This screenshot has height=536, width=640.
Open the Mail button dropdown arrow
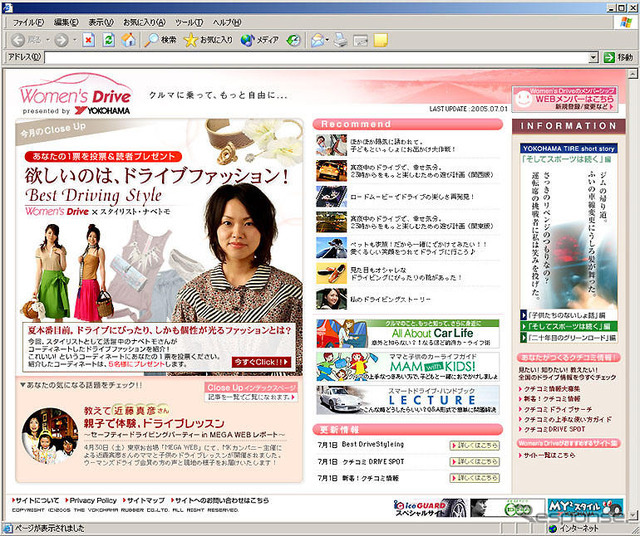tap(327, 40)
